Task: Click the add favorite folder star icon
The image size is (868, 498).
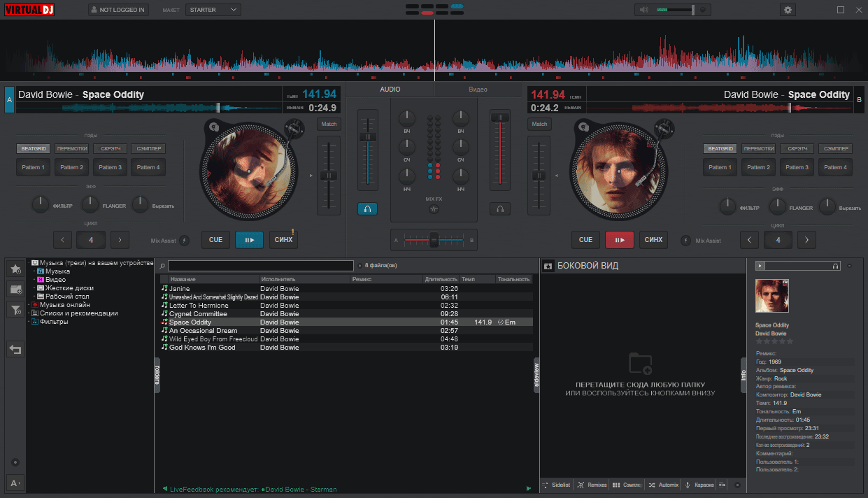Action: point(15,268)
